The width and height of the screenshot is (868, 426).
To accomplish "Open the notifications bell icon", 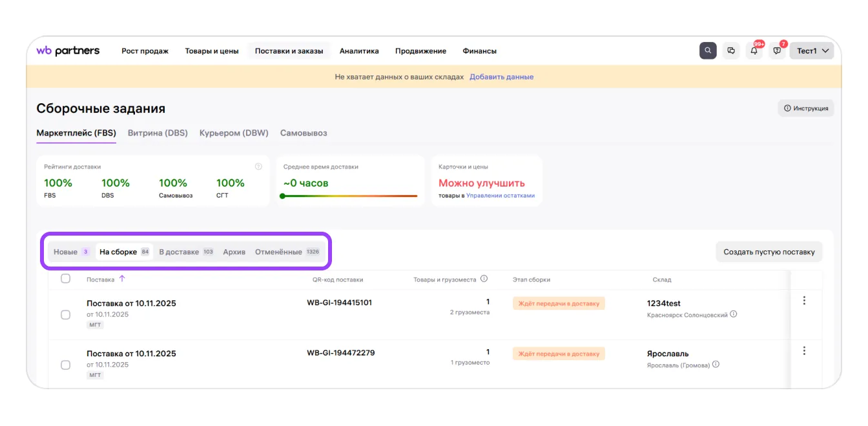I will 754,51.
